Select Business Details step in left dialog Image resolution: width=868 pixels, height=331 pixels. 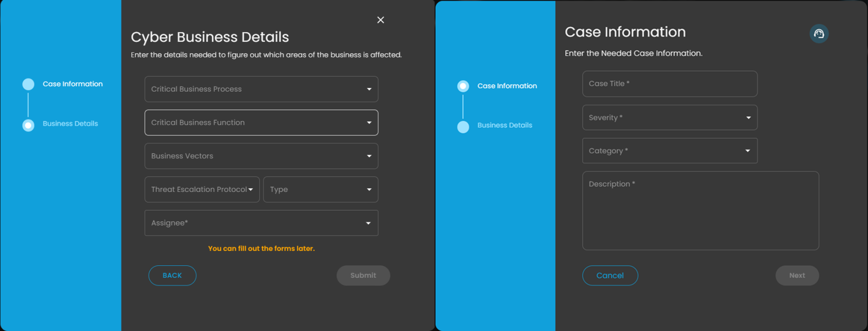coord(70,124)
